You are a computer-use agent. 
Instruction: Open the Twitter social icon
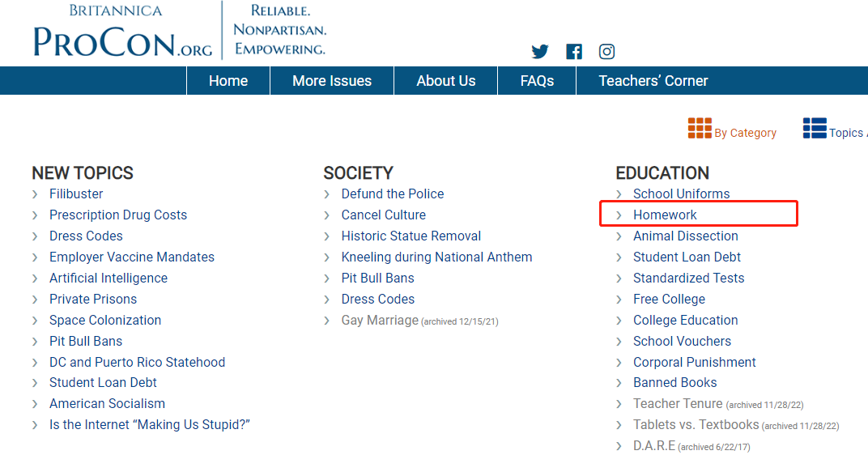540,52
